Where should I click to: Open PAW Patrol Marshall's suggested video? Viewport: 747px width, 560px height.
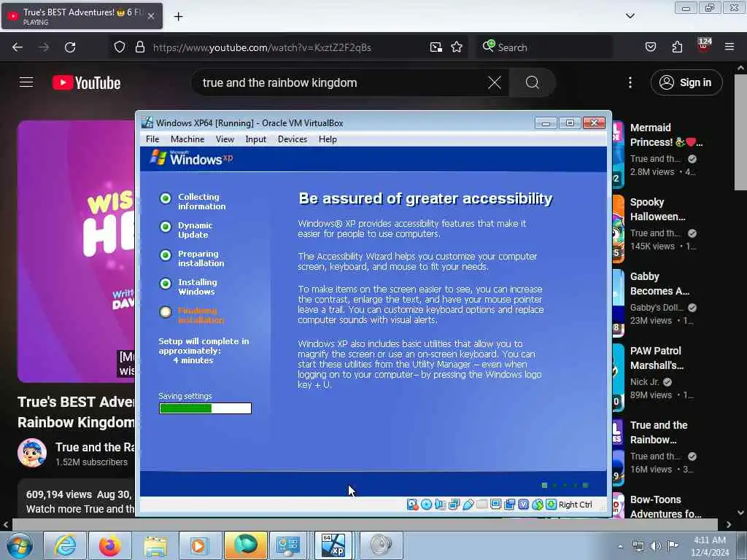(x=657, y=357)
